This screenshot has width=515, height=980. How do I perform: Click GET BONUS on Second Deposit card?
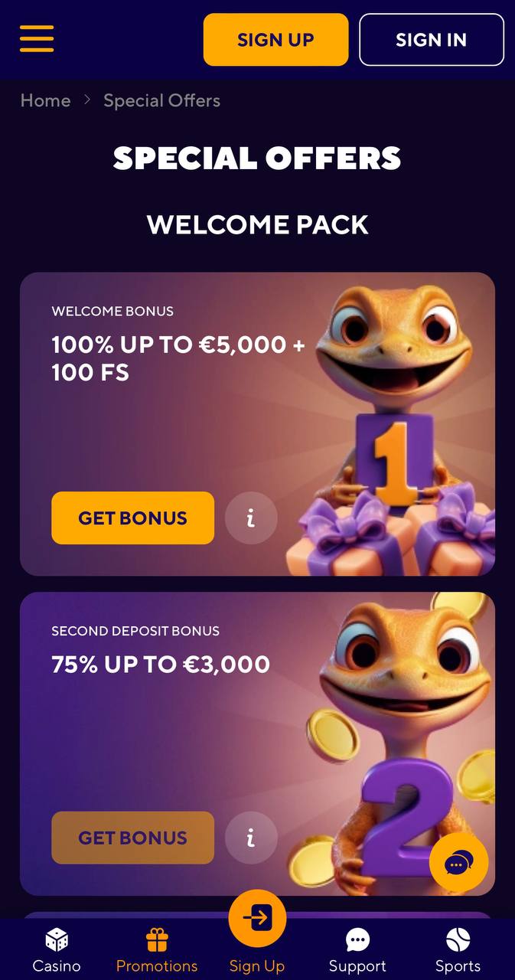point(132,838)
